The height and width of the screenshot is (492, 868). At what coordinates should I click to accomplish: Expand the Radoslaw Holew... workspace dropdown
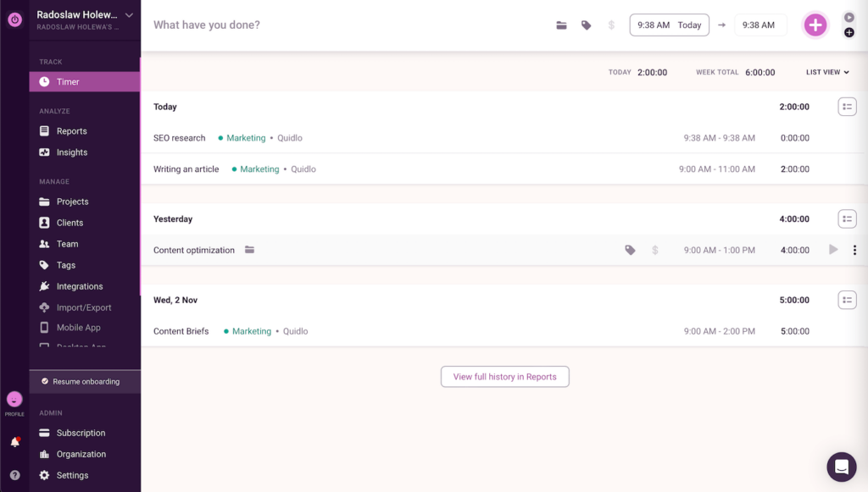point(129,15)
